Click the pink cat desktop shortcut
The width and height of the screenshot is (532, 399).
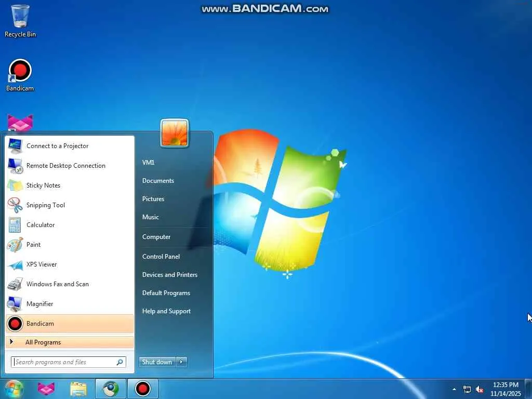pyautogui.click(x=20, y=123)
